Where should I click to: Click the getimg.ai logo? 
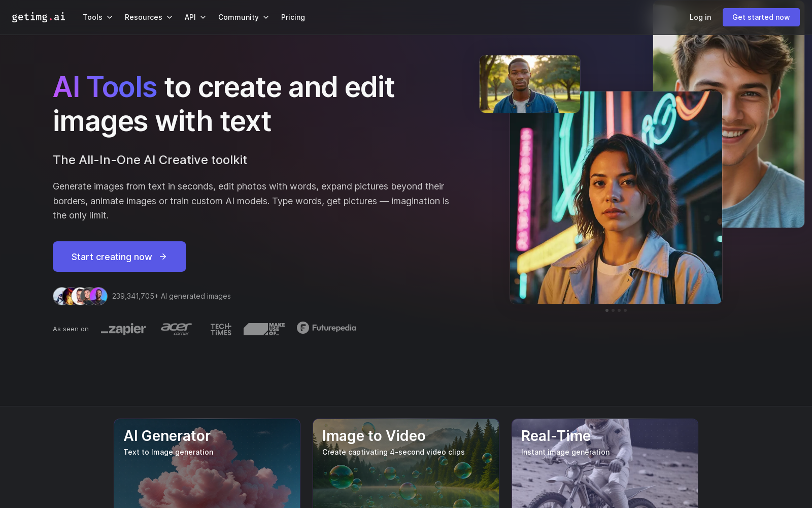[39, 17]
